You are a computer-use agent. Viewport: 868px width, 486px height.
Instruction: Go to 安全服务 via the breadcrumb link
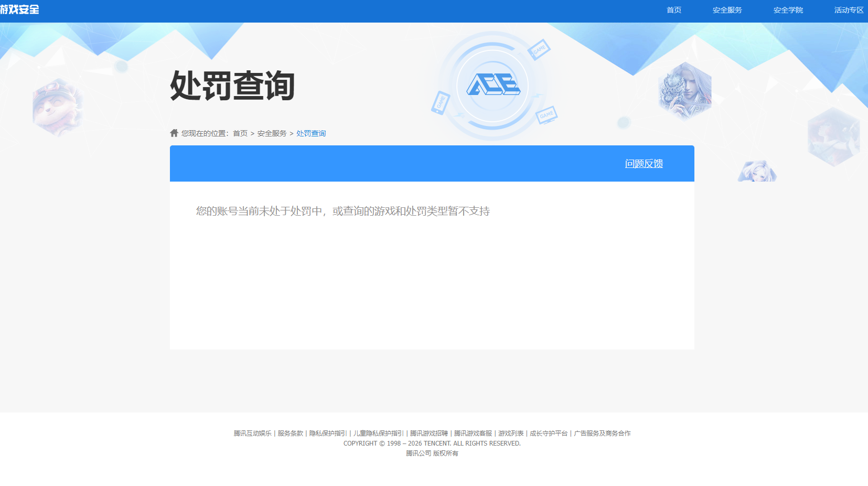coord(272,133)
